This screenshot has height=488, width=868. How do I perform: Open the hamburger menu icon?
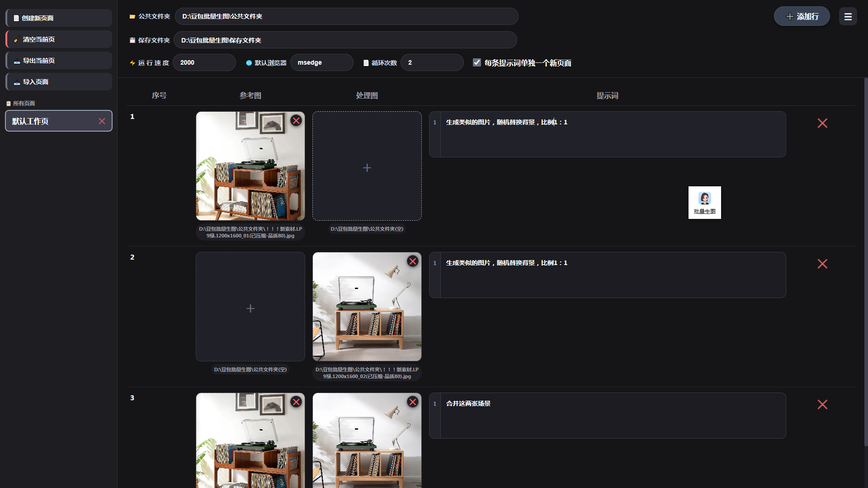point(848,17)
